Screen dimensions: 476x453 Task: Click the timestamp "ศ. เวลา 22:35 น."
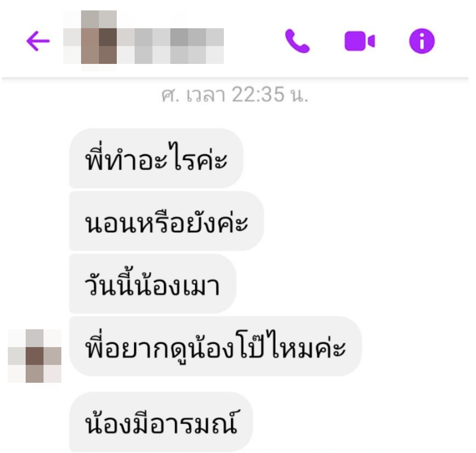[235, 94]
